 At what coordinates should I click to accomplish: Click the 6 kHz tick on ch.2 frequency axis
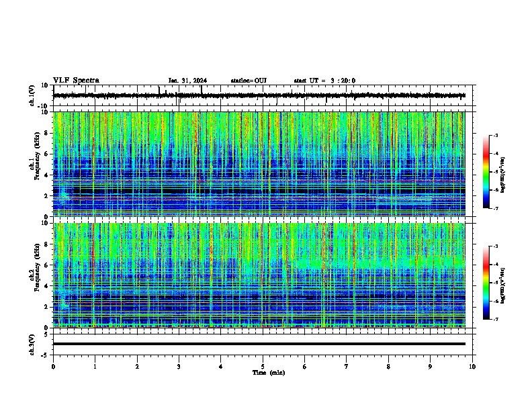click(46, 265)
